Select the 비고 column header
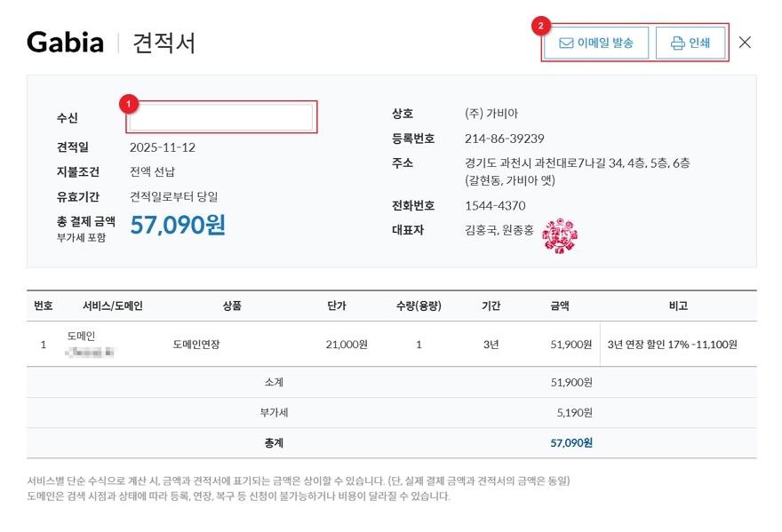782x532 pixels. coord(678,306)
